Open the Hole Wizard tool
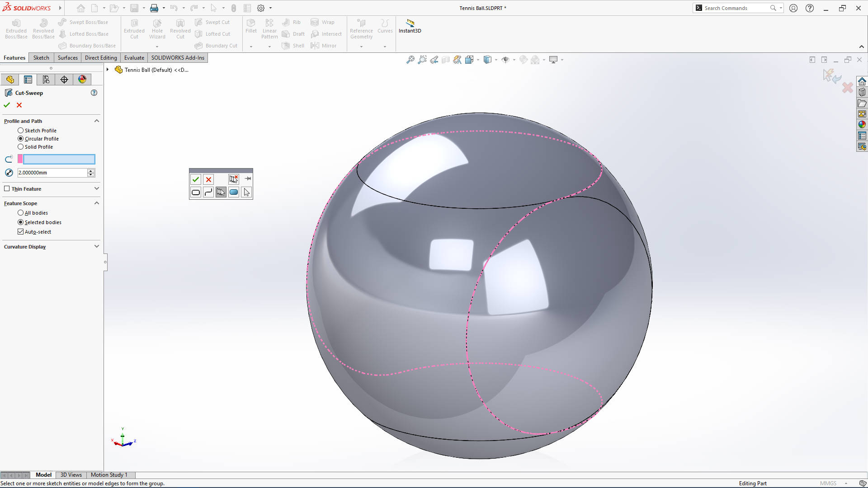The image size is (868, 488). click(157, 28)
